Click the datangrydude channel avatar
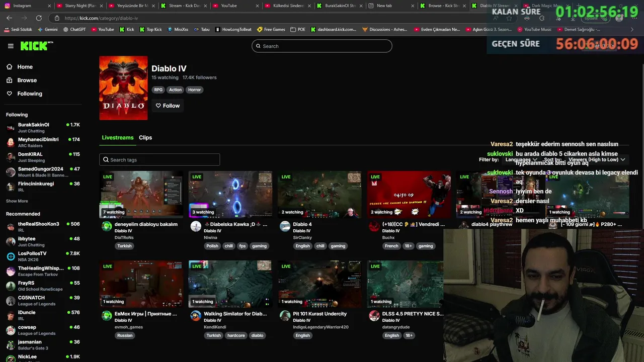644x362 pixels. point(374,316)
